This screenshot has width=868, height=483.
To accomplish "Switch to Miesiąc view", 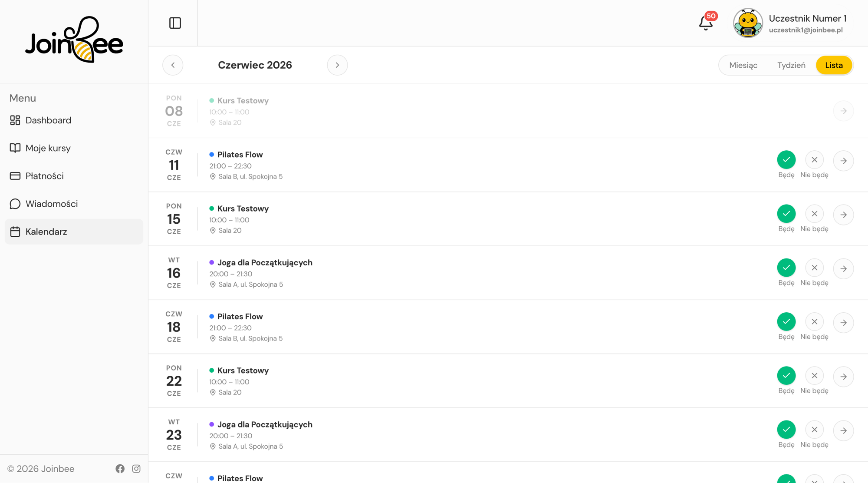I will point(743,65).
